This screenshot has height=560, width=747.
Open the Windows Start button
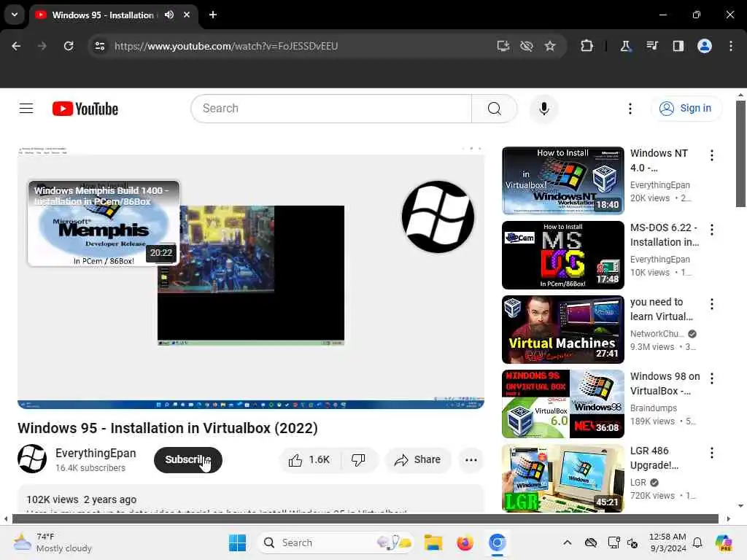coord(237,542)
